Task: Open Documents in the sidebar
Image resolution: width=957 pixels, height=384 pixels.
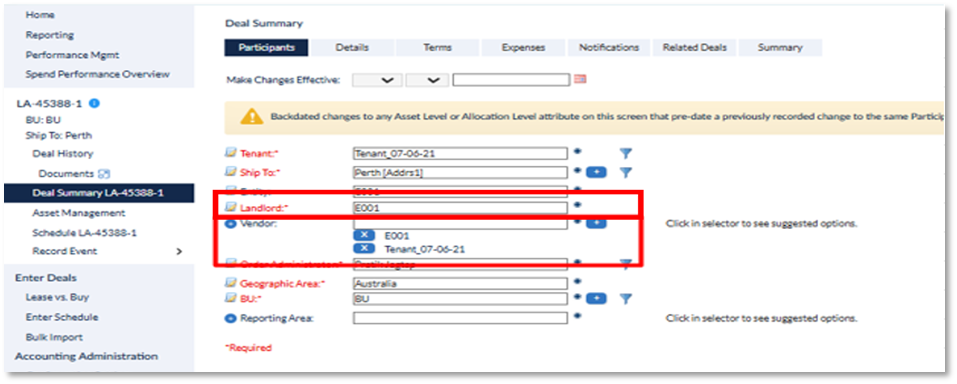Action: [x=66, y=174]
